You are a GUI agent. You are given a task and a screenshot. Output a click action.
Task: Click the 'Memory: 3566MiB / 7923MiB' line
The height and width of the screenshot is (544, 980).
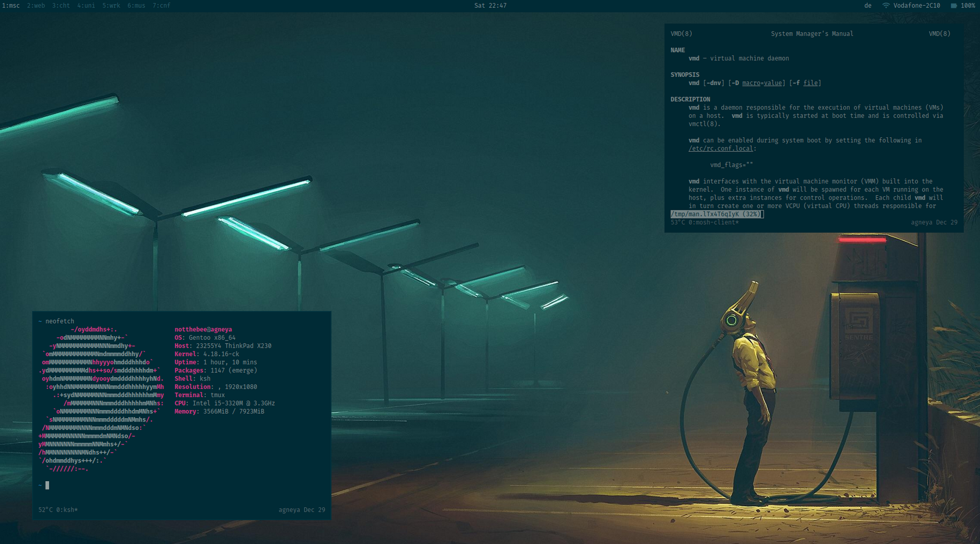point(219,412)
